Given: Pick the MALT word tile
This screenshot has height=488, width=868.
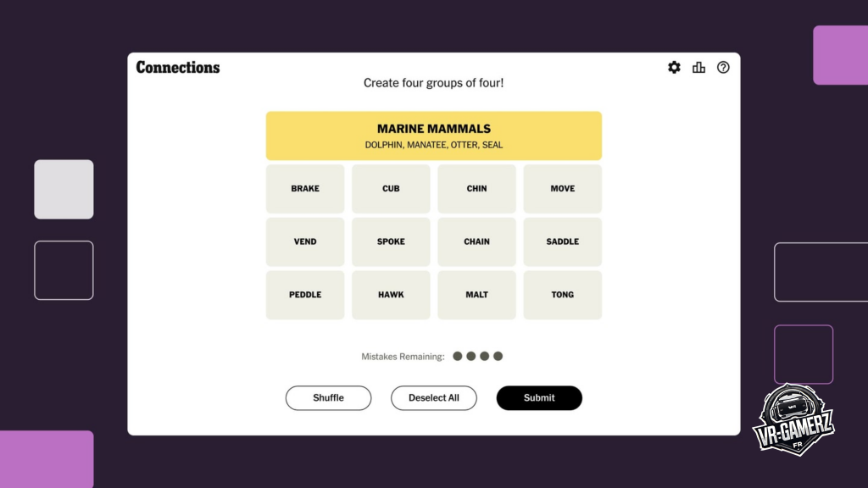Looking at the screenshot, I should pyautogui.click(x=476, y=295).
